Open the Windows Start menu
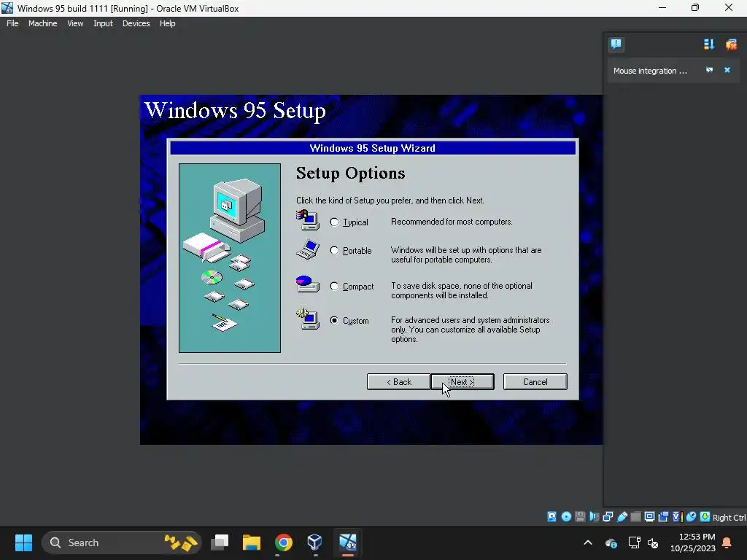The width and height of the screenshot is (747, 560). click(23, 542)
